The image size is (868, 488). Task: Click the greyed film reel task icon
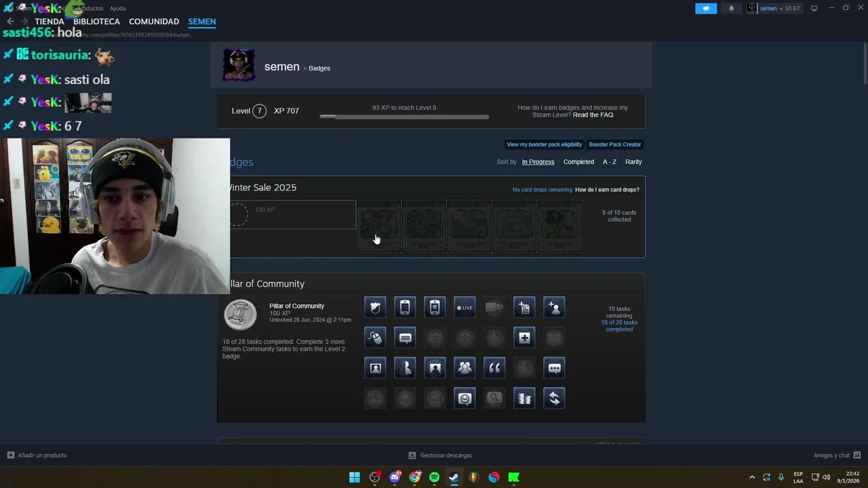click(465, 338)
